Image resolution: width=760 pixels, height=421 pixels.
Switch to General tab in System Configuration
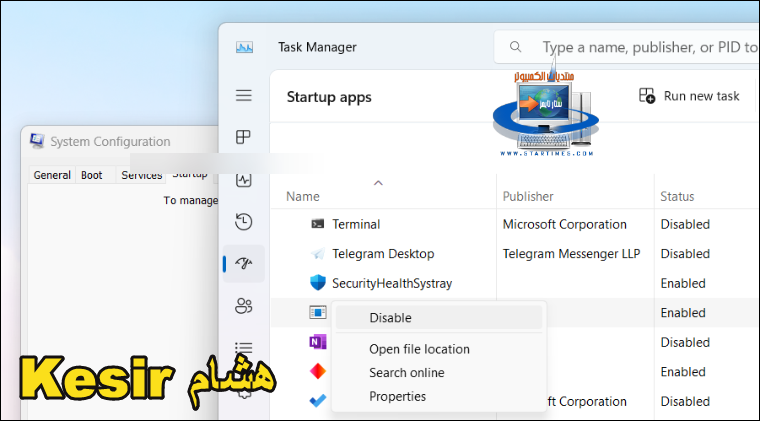pyautogui.click(x=52, y=175)
